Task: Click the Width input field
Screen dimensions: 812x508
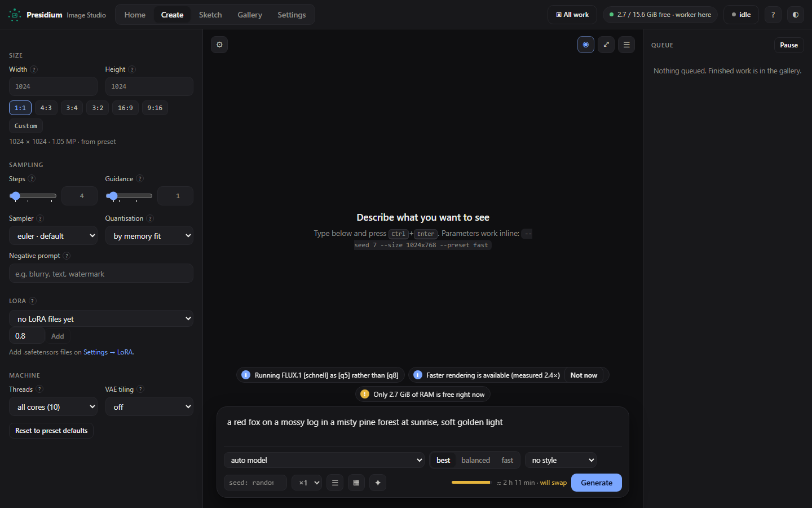Action: (x=54, y=86)
